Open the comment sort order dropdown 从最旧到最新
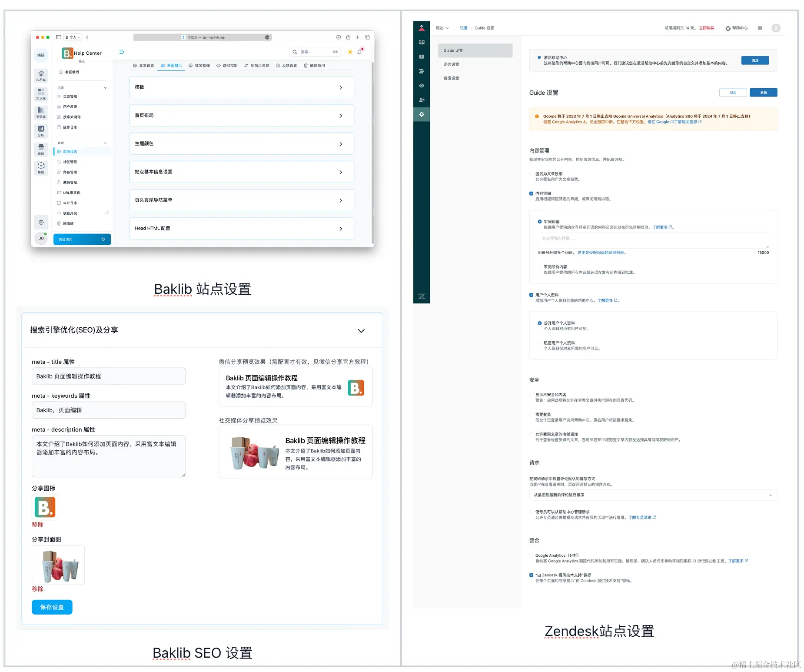The image size is (804, 672). pyautogui.click(x=653, y=495)
